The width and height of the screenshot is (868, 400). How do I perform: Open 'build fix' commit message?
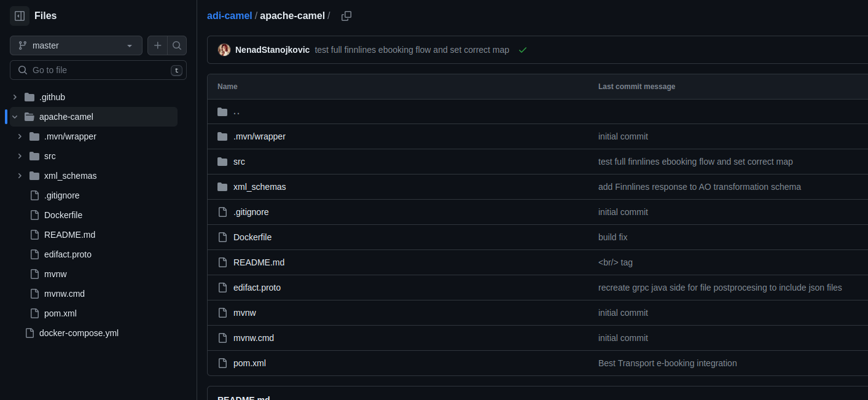[x=612, y=237]
